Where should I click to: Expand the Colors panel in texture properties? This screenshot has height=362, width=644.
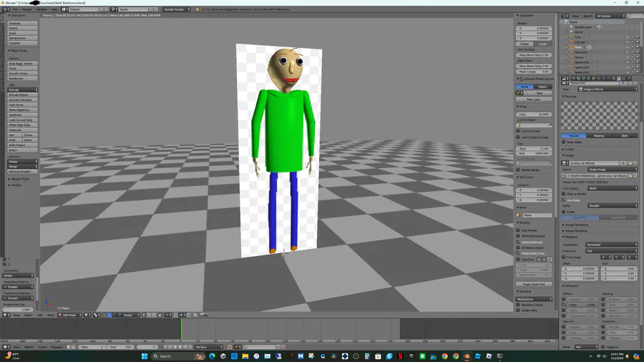click(x=569, y=149)
